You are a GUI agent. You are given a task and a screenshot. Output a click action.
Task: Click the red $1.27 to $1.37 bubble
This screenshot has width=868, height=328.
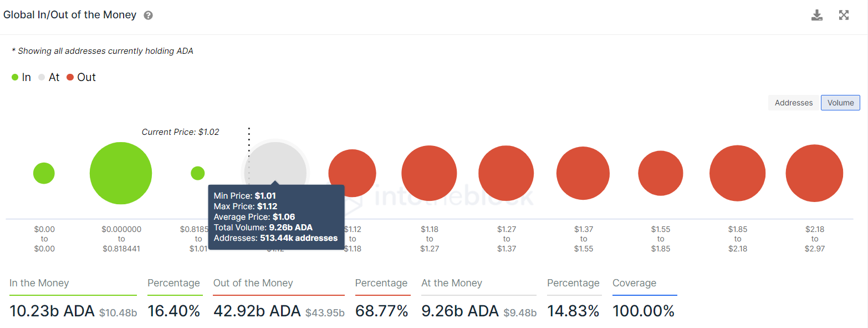[x=506, y=173]
